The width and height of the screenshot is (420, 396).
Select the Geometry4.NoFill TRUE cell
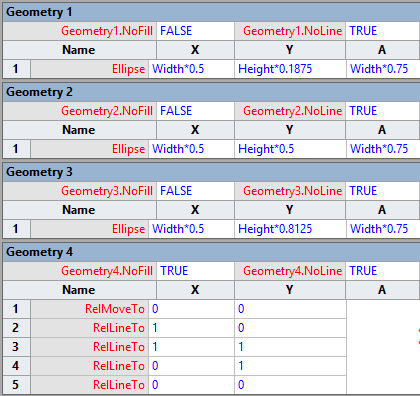195,271
